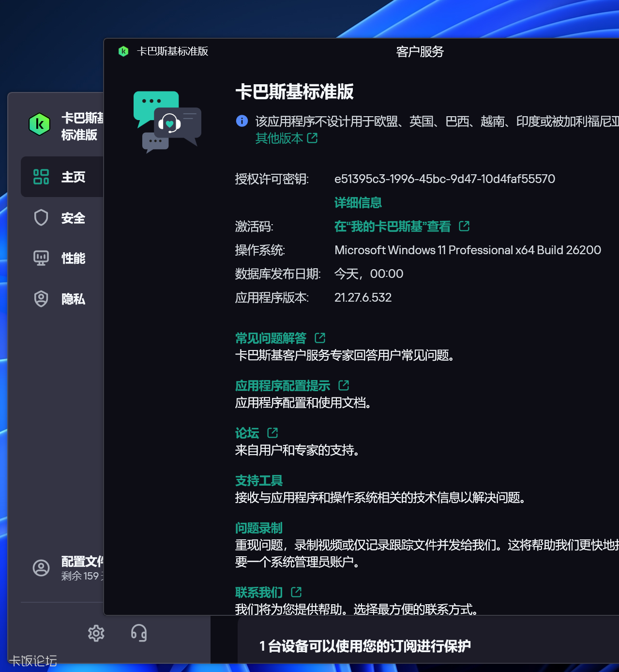Click the 隐私 shield-person icon
Viewport: 619px width, 672px height.
click(x=41, y=299)
